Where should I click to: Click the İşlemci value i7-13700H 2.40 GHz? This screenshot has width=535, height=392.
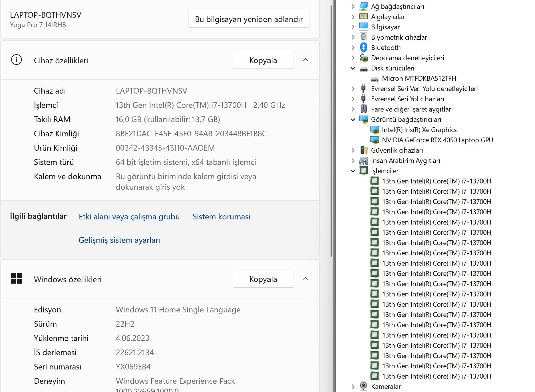point(200,105)
